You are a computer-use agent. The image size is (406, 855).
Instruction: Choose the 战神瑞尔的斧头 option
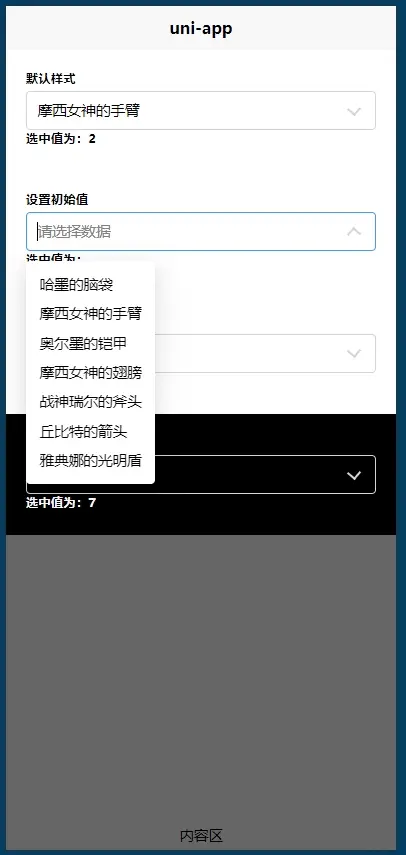pyautogui.click(x=90, y=402)
